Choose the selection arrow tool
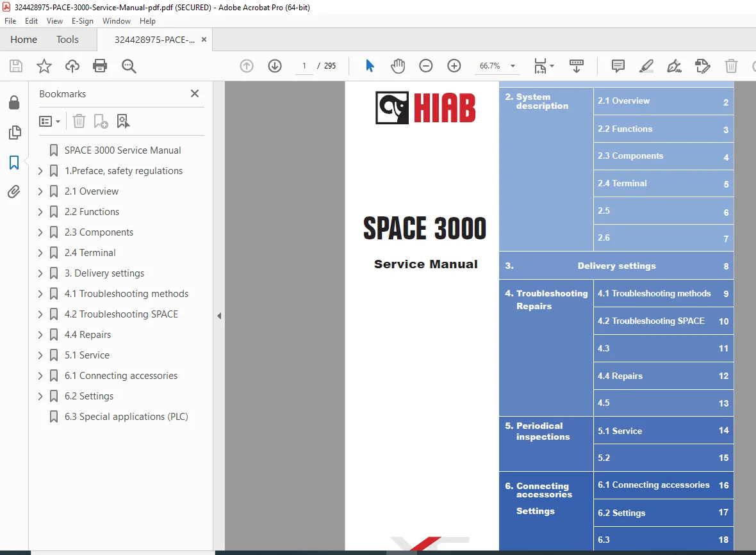 (x=370, y=66)
